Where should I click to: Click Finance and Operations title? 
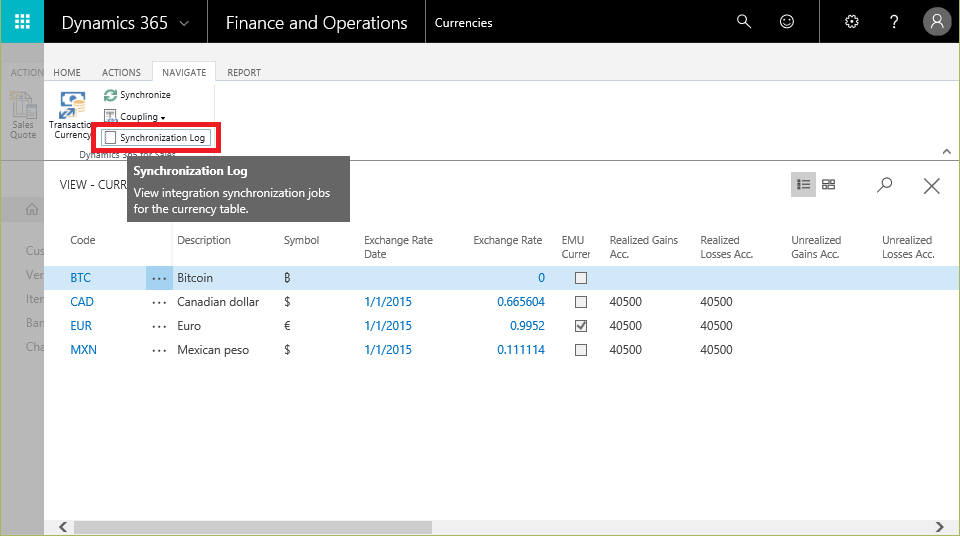click(x=317, y=23)
